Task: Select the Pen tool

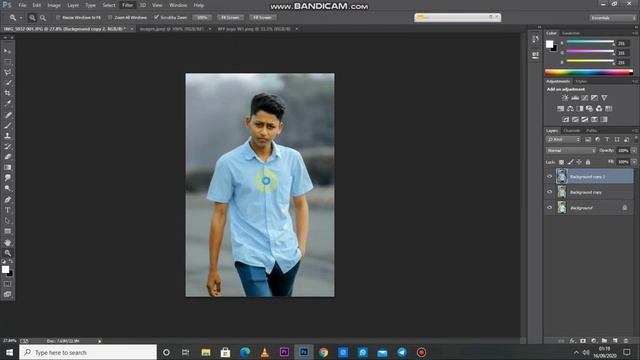Action: (7, 200)
